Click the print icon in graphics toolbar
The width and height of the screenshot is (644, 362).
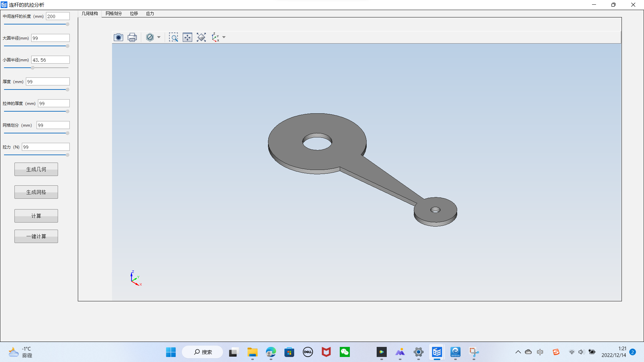point(132,37)
